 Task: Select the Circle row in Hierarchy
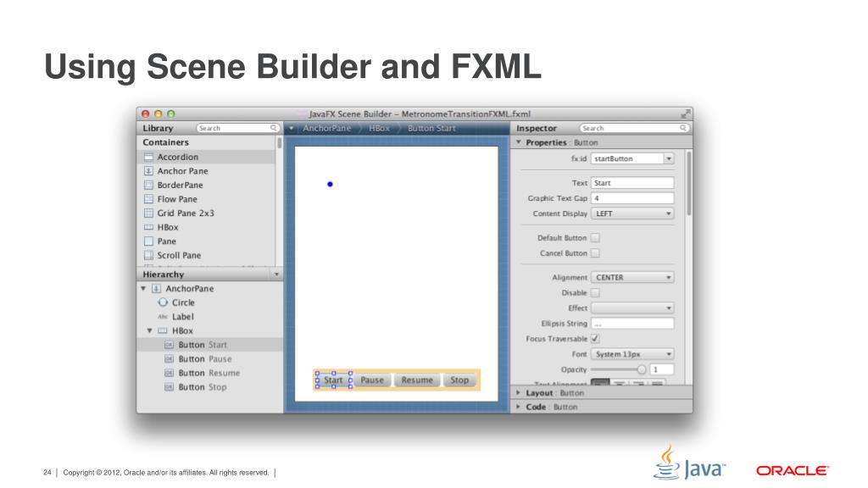pyautogui.click(x=210, y=302)
